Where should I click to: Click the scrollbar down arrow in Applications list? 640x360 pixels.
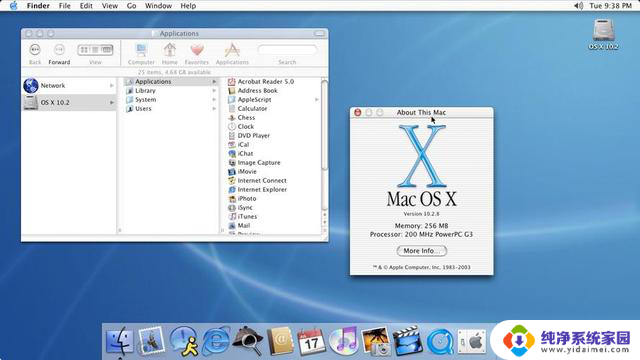click(x=324, y=223)
